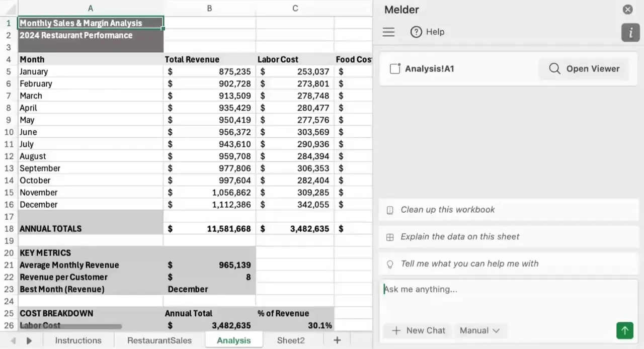Switch to the Sheet2 tab
The height and width of the screenshot is (349, 644).
click(x=291, y=340)
